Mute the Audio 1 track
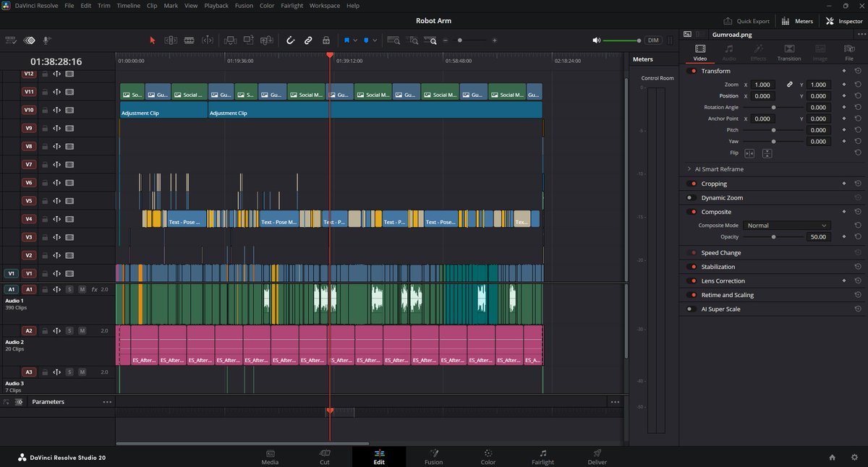The image size is (868, 467). (82, 289)
